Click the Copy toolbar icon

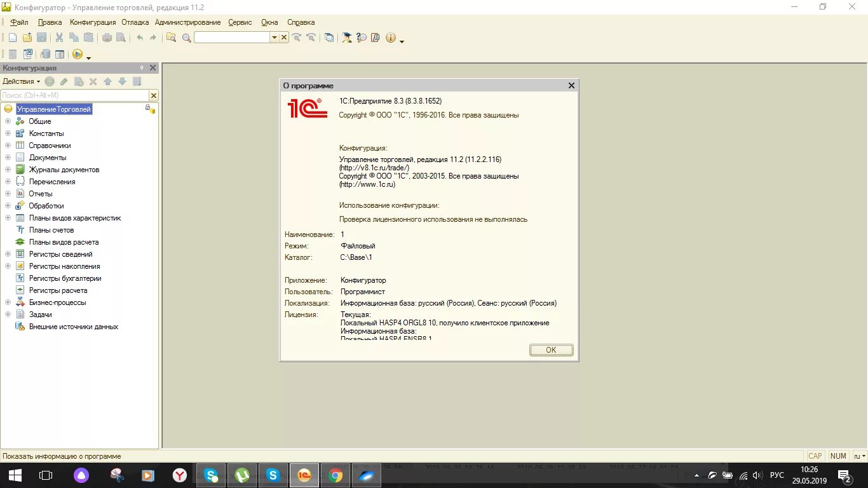point(74,37)
